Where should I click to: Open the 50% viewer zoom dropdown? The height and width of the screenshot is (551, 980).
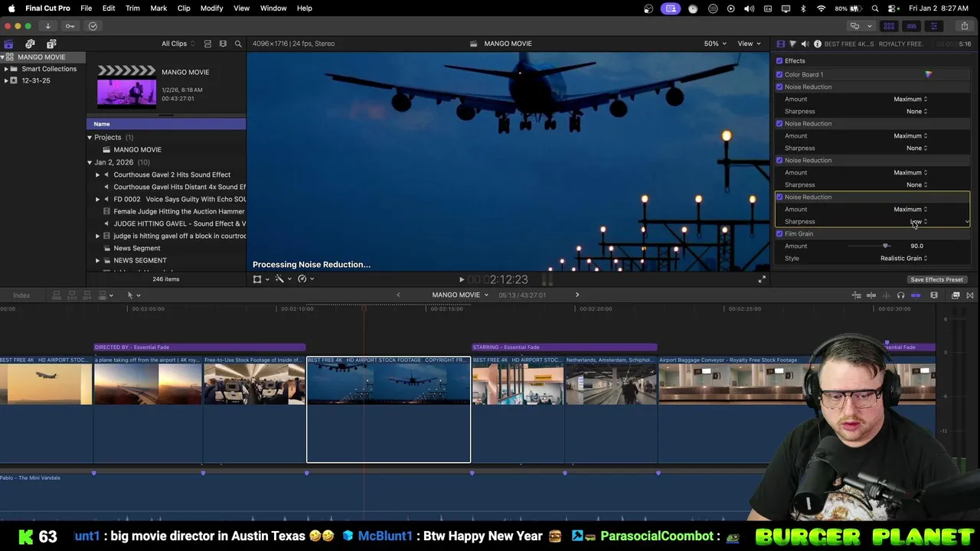pos(715,44)
